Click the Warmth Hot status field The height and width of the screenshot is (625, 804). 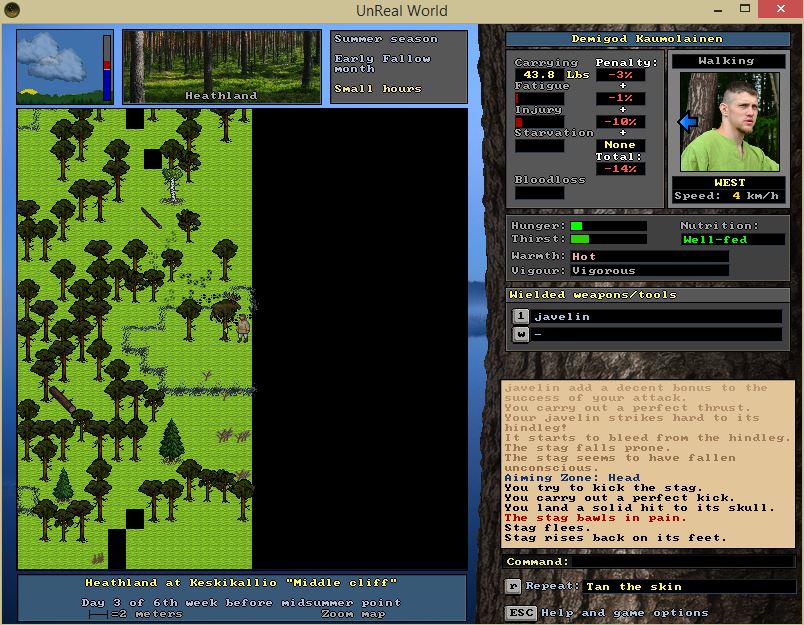(x=649, y=256)
